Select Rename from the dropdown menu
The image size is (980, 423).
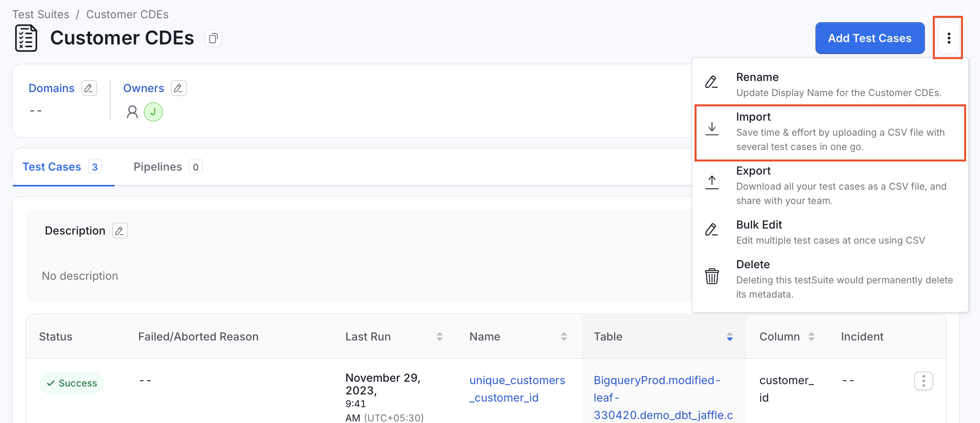pyautogui.click(x=830, y=84)
